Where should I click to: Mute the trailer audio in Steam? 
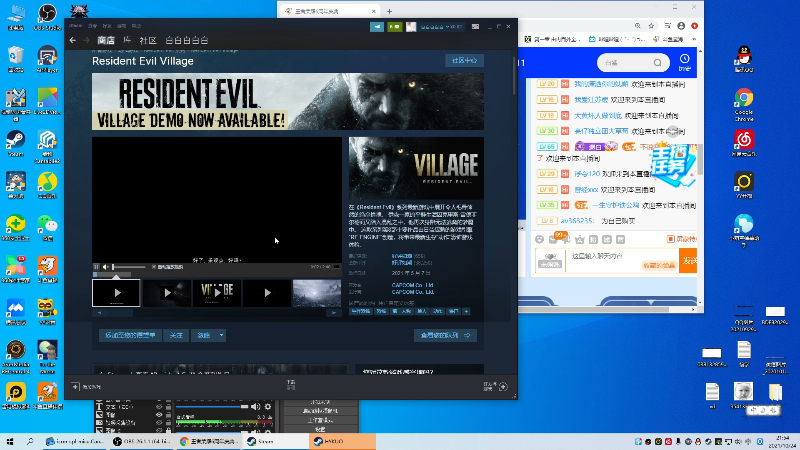pos(106,267)
